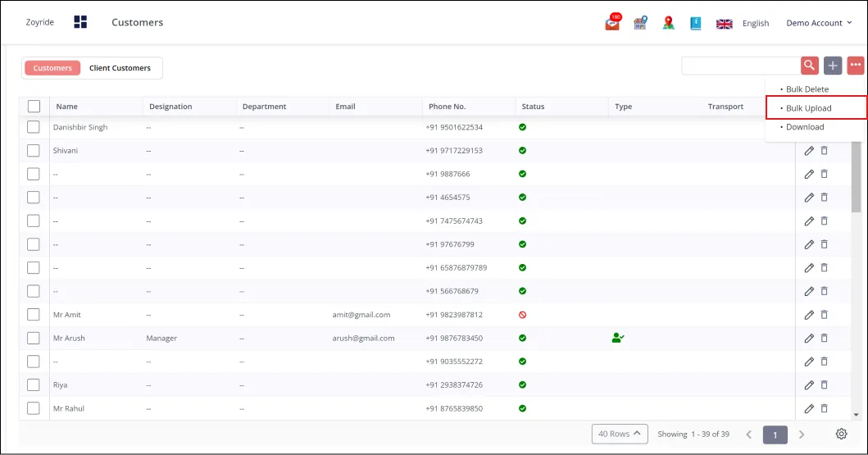Viewport: 868px width, 455px height.
Task: Click the vertical scrollbar thumb of table
Action: [x=856, y=177]
